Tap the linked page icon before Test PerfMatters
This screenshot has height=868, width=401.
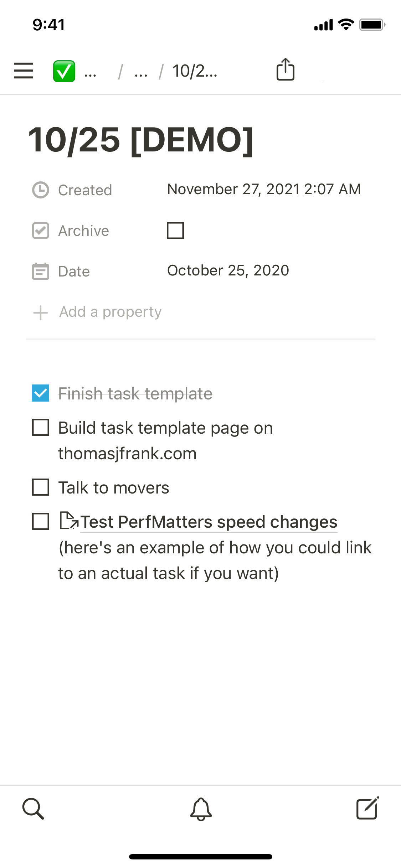pyautogui.click(x=69, y=521)
